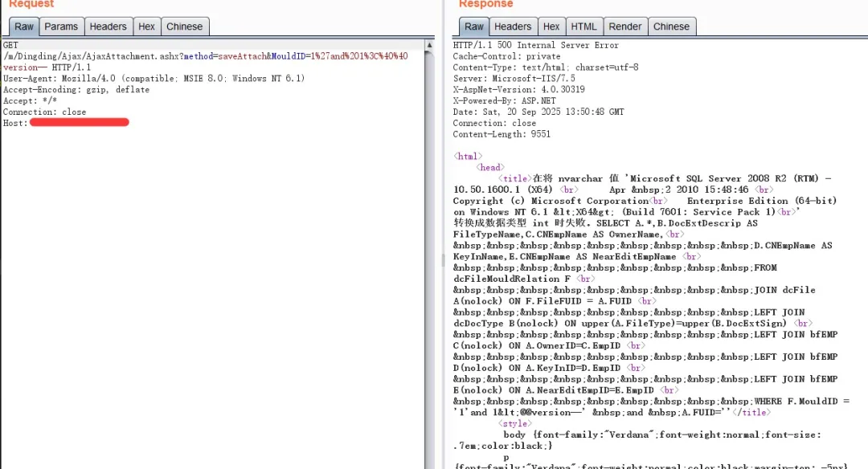Open the Hex tab of the Response
868x469 pixels.
tap(551, 27)
